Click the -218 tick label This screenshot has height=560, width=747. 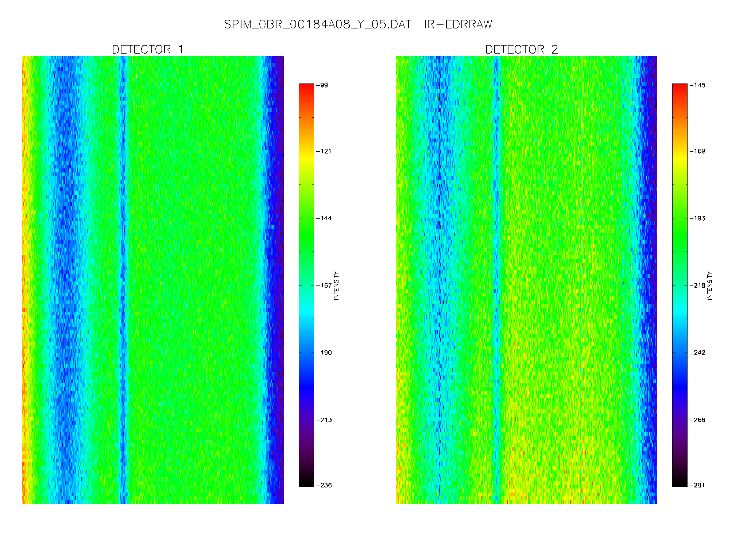[697, 285]
